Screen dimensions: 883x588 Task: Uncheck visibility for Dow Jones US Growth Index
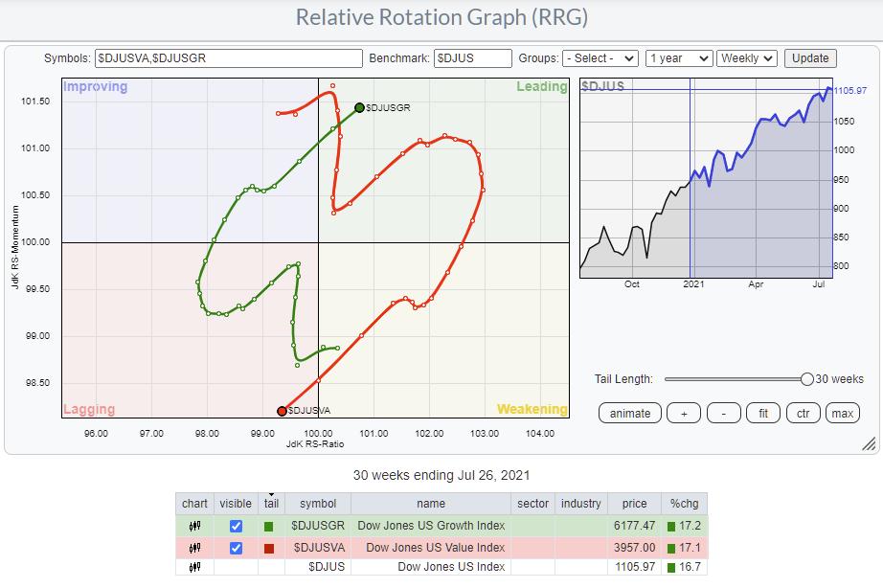coord(236,526)
